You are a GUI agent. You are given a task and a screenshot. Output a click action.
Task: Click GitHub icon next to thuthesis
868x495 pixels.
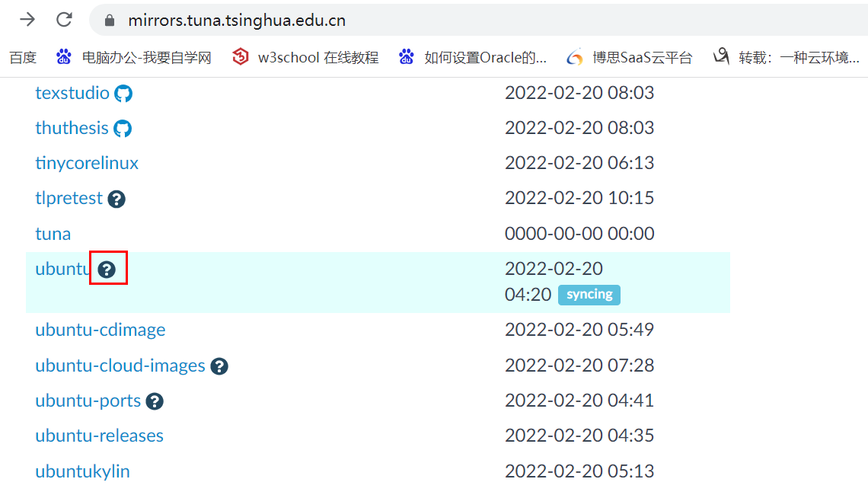pos(123,129)
